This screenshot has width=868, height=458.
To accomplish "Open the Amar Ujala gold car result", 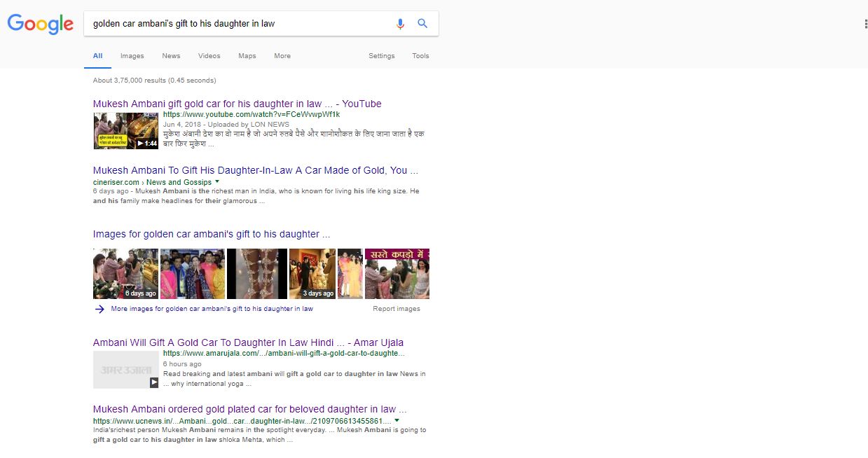I will pyautogui.click(x=248, y=342).
